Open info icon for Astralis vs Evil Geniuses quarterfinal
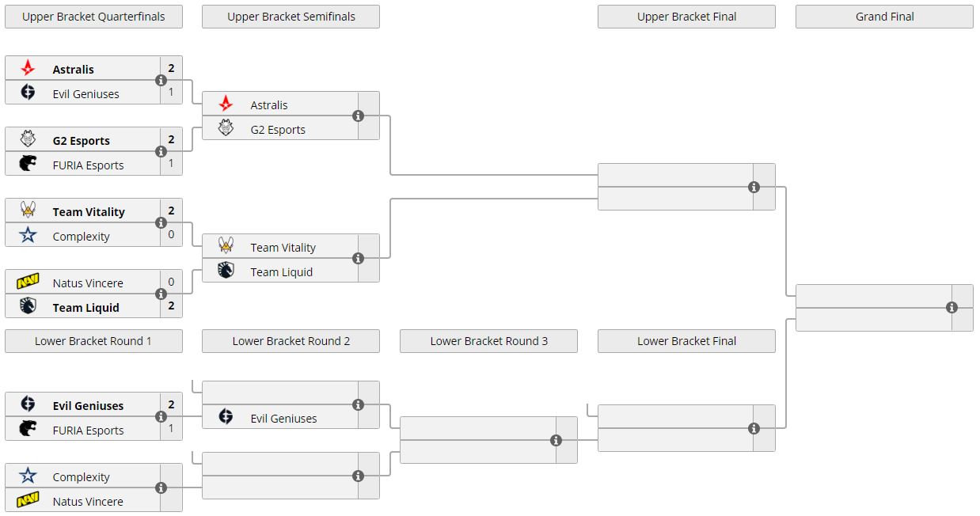Viewport: 980px width, 516px height. coord(161,81)
